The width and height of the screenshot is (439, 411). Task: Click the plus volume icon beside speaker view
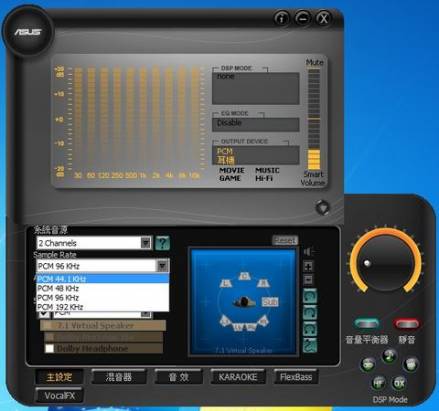click(308, 266)
